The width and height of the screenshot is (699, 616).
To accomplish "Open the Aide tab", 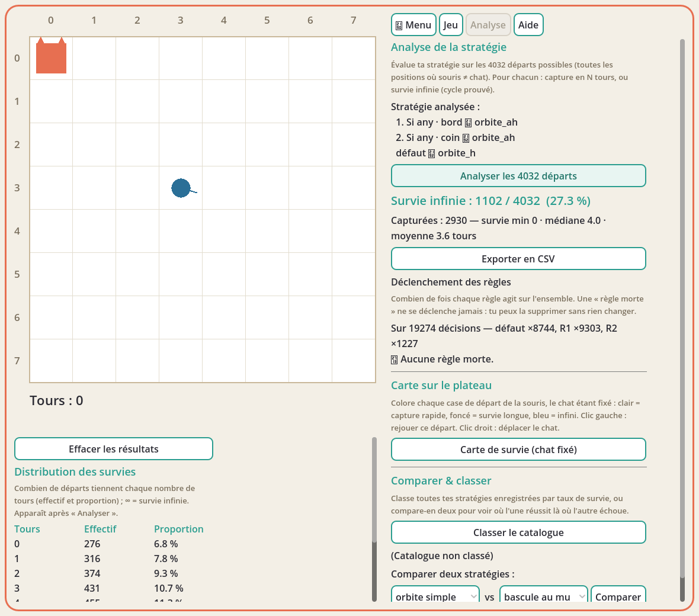I will [x=528, y=25].
